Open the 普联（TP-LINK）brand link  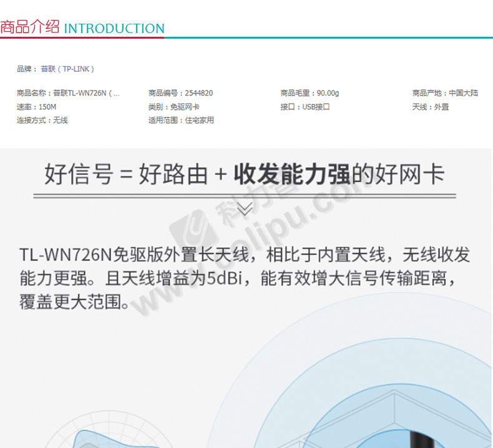pos(67,69)
